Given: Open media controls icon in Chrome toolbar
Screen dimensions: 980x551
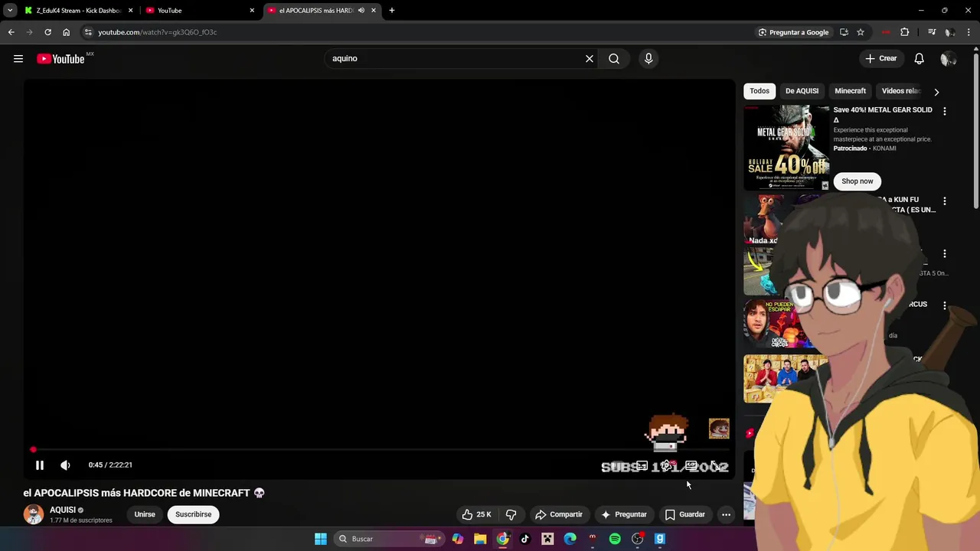Looking at the screenshot, I should click(x=932, y=32).
